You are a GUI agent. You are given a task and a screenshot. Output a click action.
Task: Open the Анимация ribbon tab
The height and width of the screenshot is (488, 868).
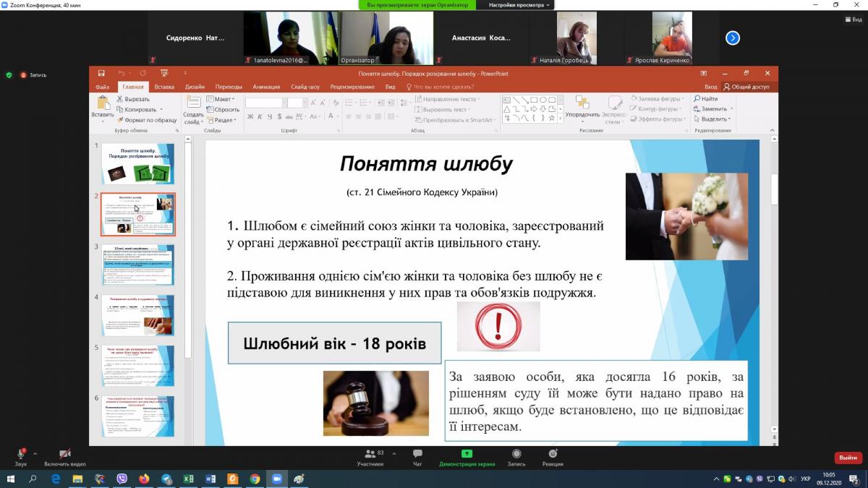click(x=266, y=87)
